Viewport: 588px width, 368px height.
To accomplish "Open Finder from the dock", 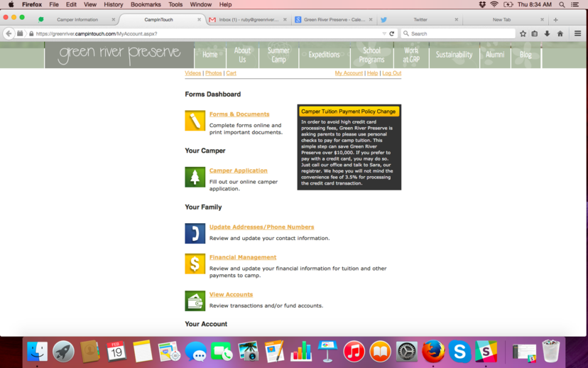I will click(x=37, y=352).
